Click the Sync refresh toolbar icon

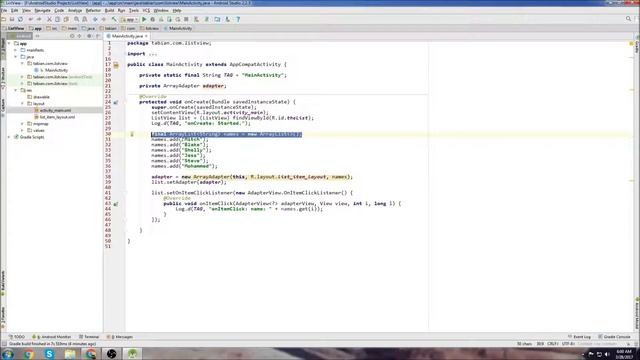(x=20, y=19)
